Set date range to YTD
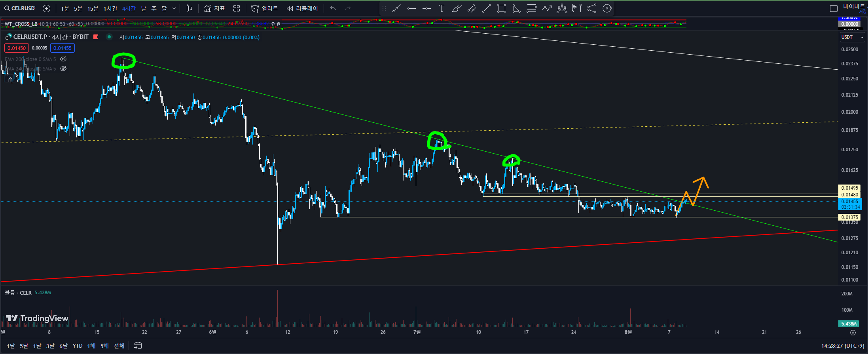 [78, 346]
